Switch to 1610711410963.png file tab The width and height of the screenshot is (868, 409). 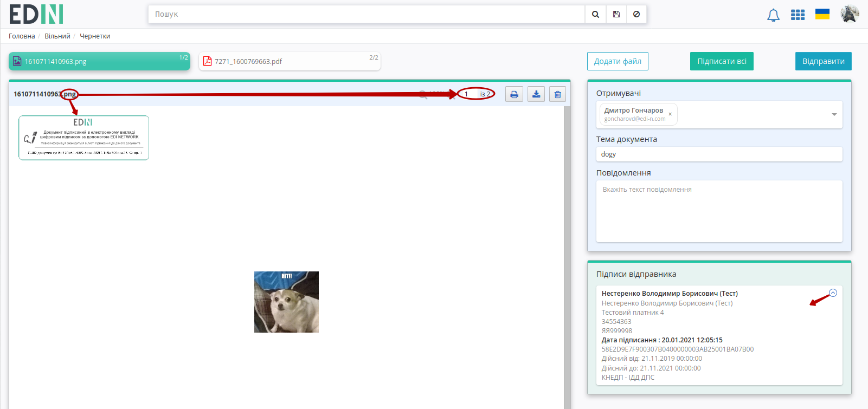[x=99, y=61]
